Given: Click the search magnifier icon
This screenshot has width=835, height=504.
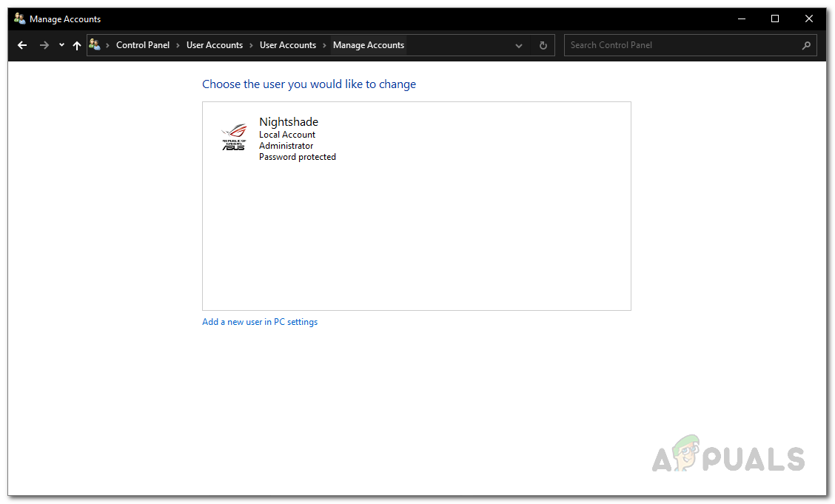Looking at the screenshot, I should pyautogui.click(x=806, y=45).
